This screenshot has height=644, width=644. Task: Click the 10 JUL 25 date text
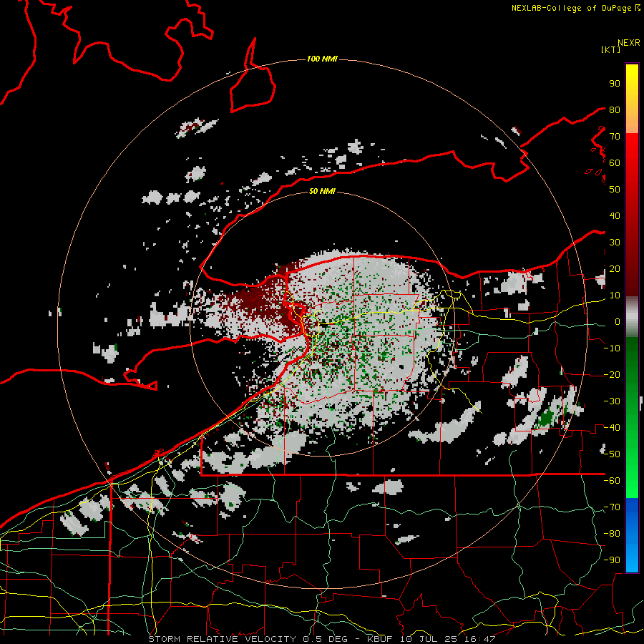pos(429,639)
